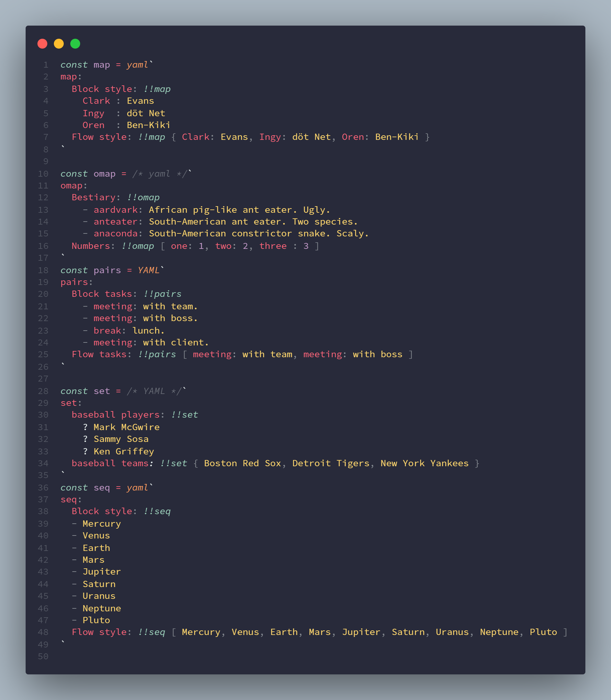Click the 'aardvark' key
611x700 pixels.
click(116, 209)
